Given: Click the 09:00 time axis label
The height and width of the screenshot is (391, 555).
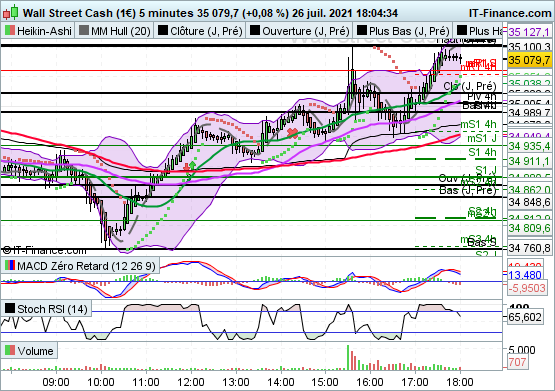Looking at the screenshot, I should tap(56, 383).
